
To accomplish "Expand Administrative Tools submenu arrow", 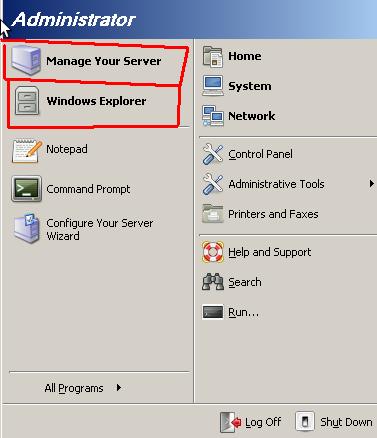I will click(371, 184).
